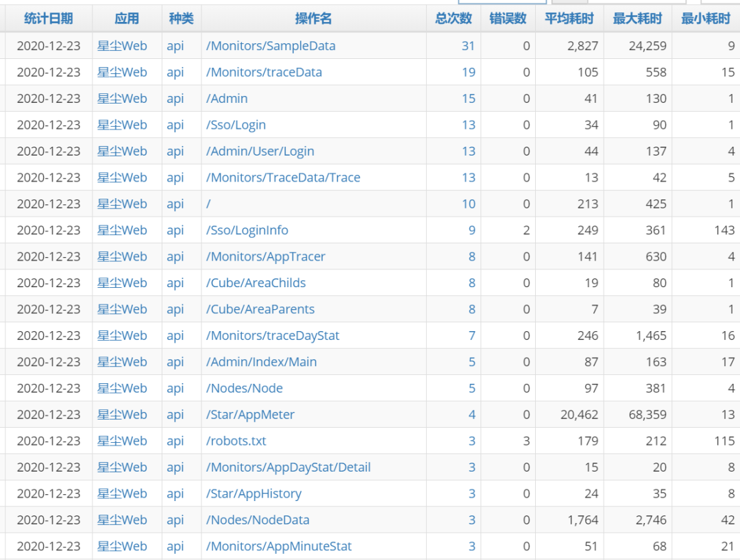This screenshot has height=560, width=740.
Task: Select average time 1,764 in /Nodes/NodeData row
Action: (x=582, y=520)
